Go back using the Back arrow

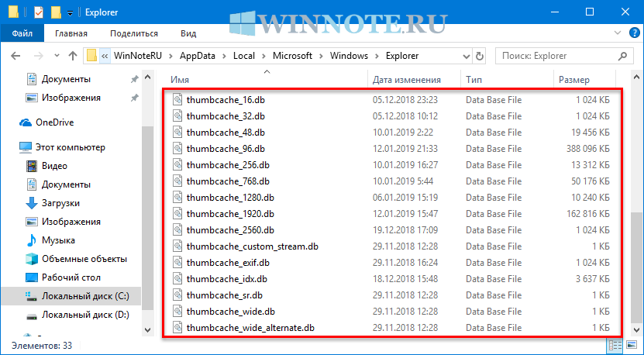tap(17, 56)
